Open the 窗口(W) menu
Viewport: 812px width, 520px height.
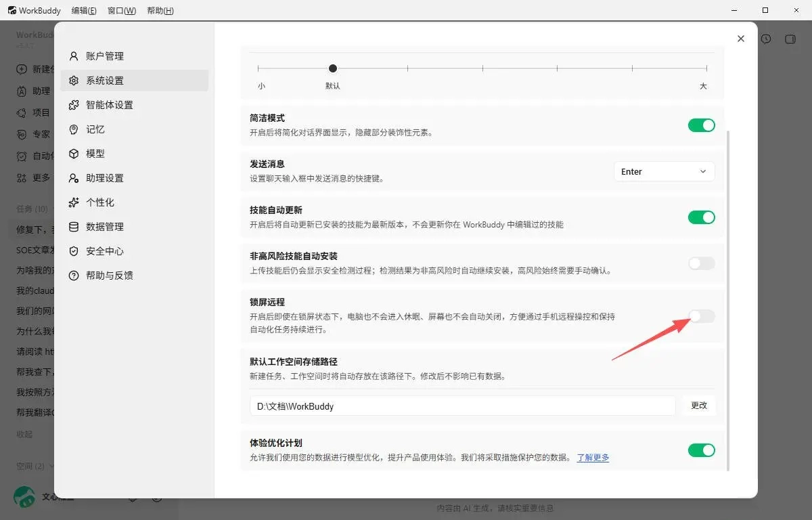point(122,10)
